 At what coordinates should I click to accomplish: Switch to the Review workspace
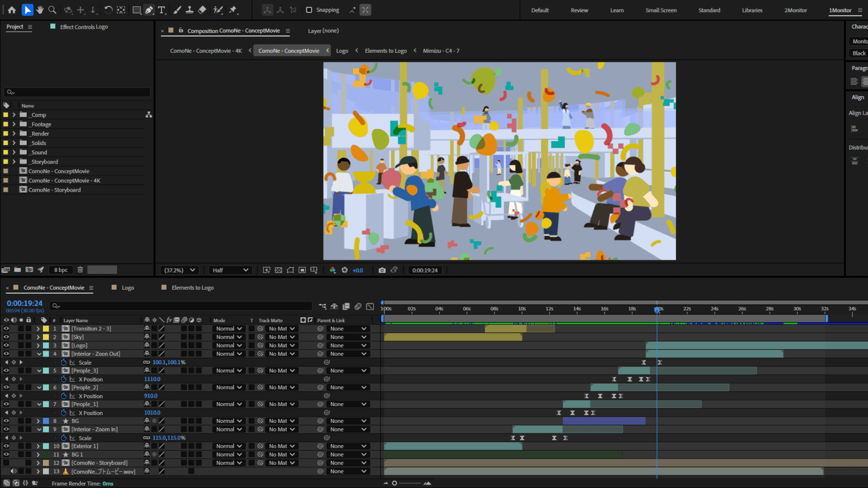[x=579, y=10]
